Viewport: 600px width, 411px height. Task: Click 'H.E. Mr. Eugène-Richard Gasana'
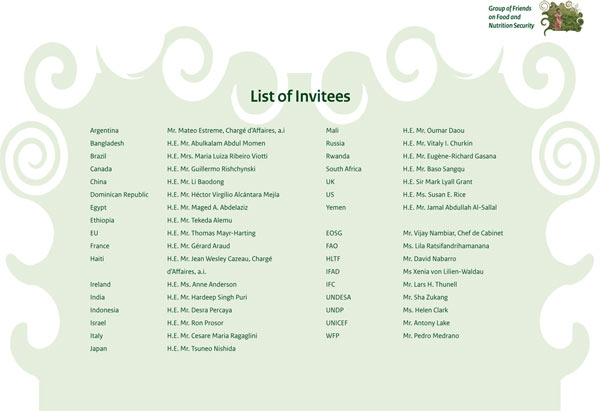[450, 156]
